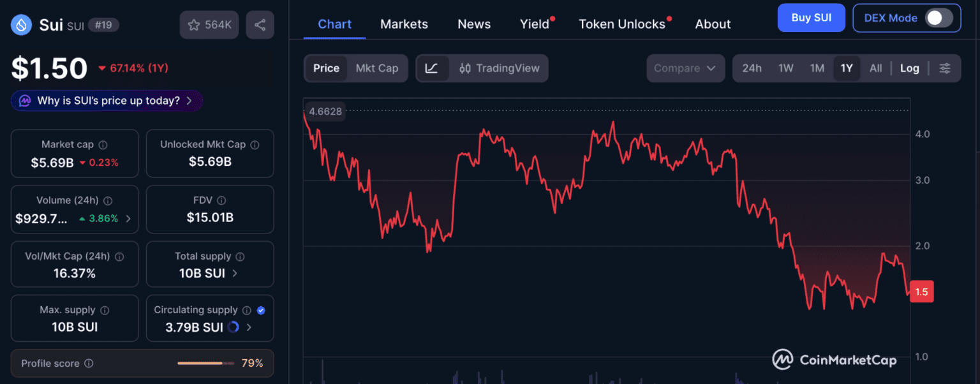Open the Market cap info tooltip icon
Screen dimensions: 980x384
pyautogui.click(x=102, y=144)
